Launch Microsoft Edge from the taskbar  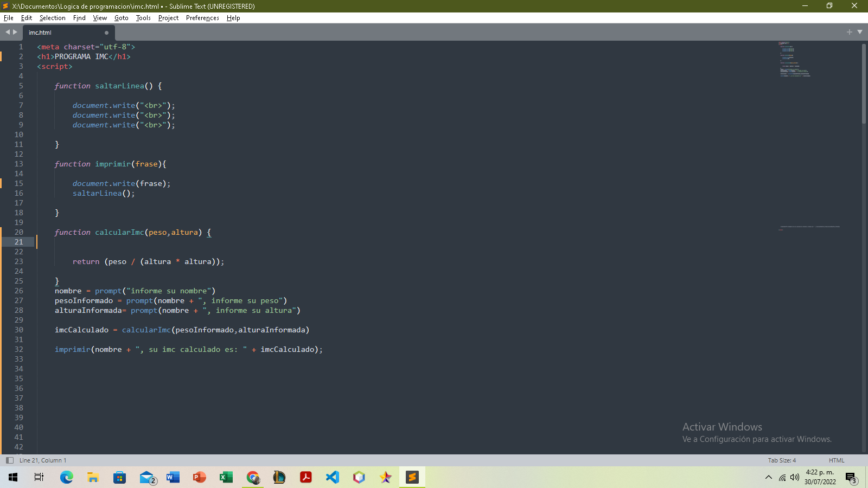(x=66, y=477)
